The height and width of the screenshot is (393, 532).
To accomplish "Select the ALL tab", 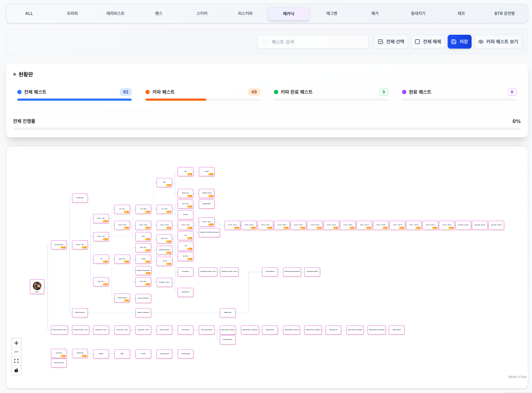I will point(29,14).
